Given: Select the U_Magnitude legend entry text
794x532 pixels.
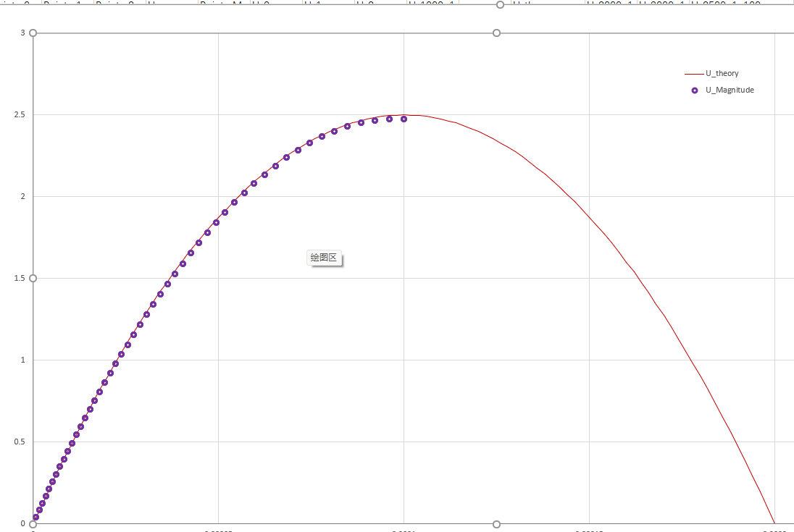Looking at the screenshot, I should [x=730, y=90].
